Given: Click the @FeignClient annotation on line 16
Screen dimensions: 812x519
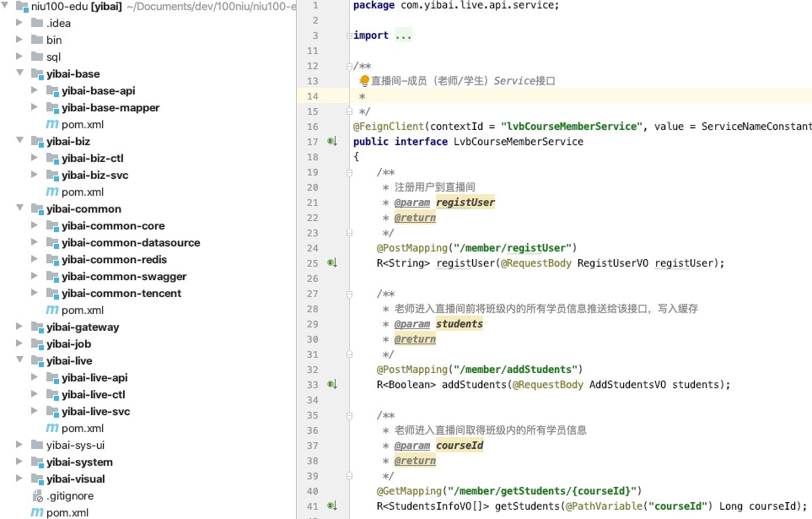Looking at the screenshot, I should (389, 127).
